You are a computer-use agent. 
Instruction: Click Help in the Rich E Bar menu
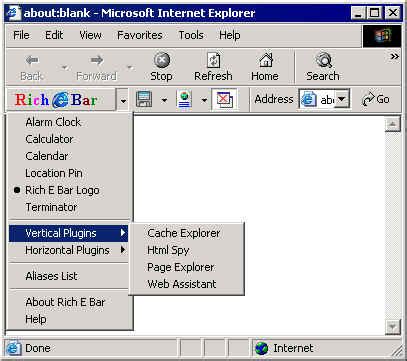pos(69,319)
